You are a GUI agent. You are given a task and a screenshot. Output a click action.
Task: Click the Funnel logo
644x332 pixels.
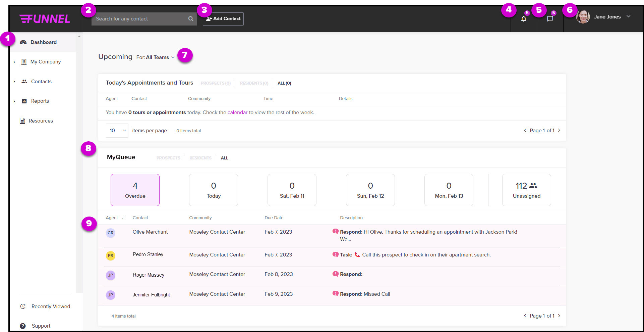pyautogui.click(x=45, y=19)
